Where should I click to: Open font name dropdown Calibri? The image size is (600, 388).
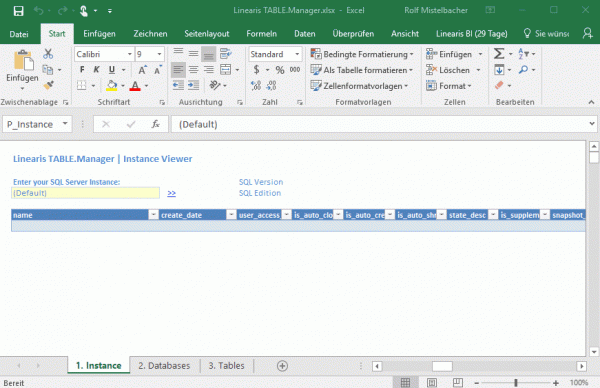click(130, 54)
